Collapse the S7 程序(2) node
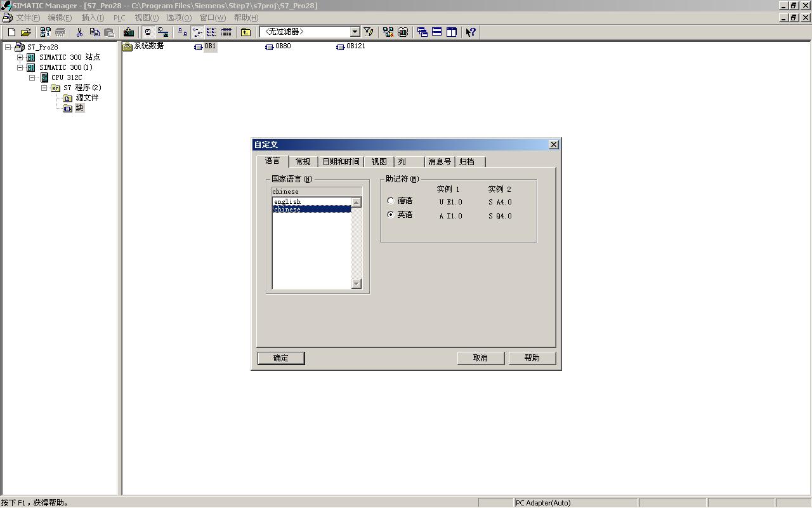This screenshot has width=812, height=508. click(44, 88)
